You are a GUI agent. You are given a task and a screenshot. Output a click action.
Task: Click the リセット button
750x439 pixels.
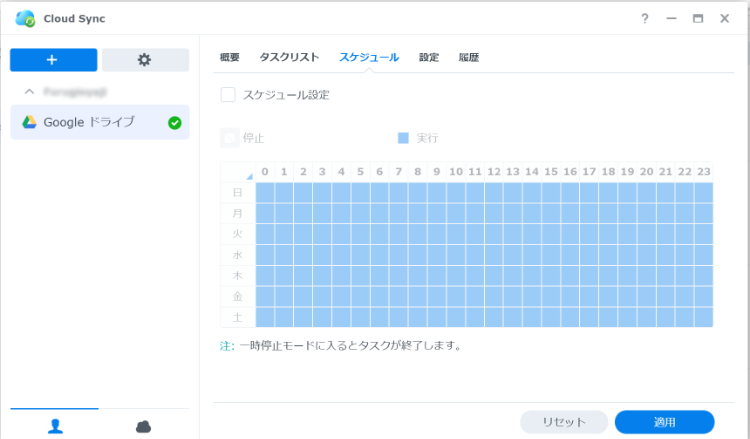[564, 422]
